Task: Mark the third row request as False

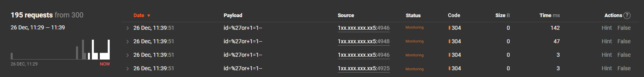Action: click(624, 55)
